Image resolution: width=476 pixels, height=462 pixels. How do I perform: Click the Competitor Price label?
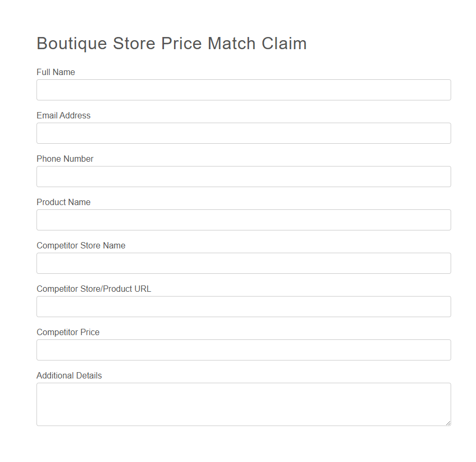pyautogui.click(x=68, y=332)
